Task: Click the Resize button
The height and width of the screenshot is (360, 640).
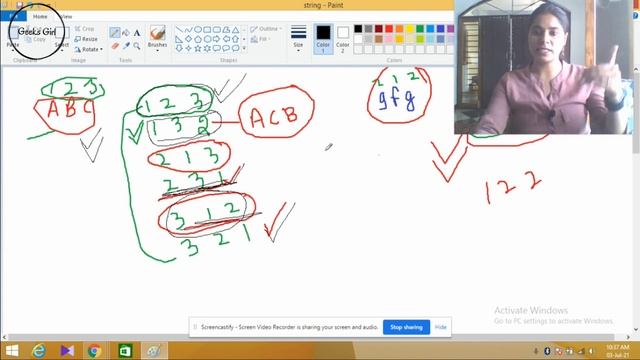Action: 86,39
